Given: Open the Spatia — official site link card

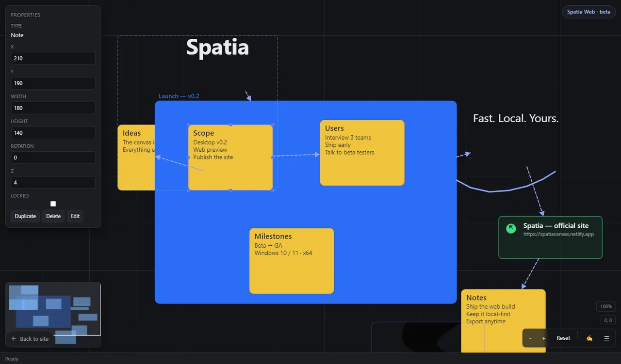Looking at the screenshot, I should [550, 237].
